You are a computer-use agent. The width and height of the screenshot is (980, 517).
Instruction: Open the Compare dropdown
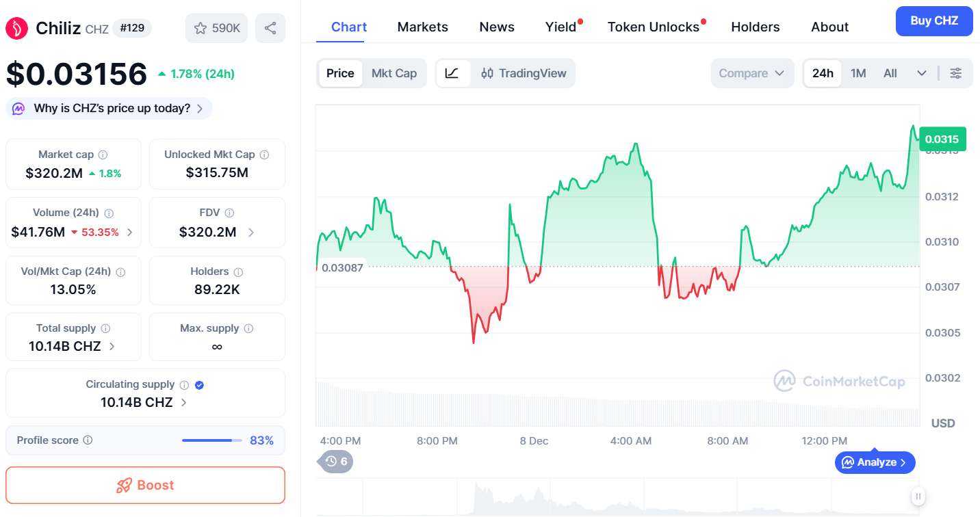coord(752,72)
